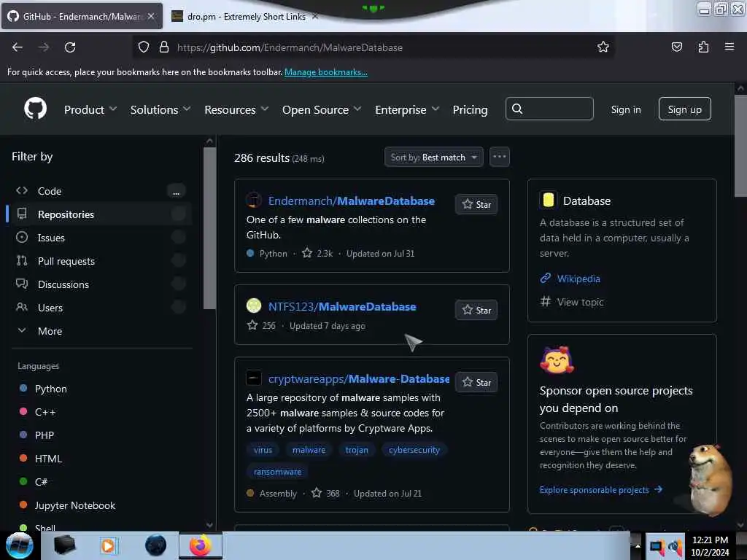Open the Pocket save icon

click(676, 47)
